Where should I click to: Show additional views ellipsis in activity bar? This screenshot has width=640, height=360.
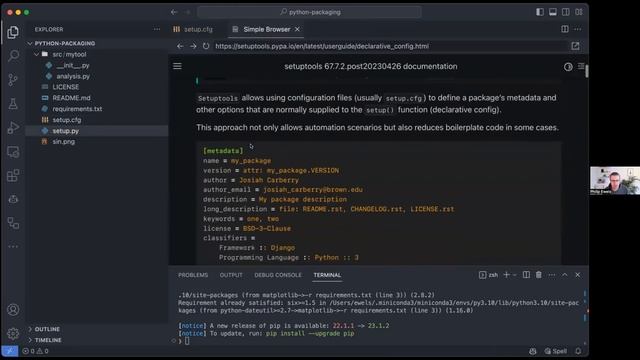[13, 247]
